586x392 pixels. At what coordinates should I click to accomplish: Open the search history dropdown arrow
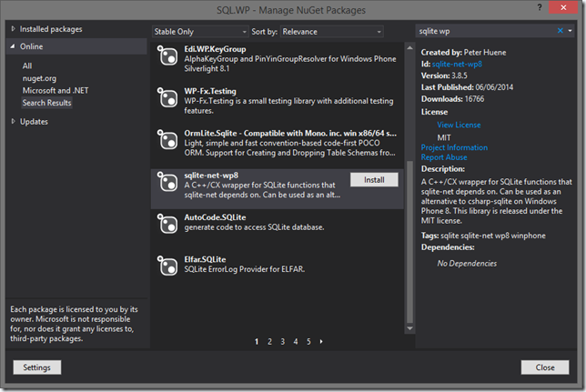coord(570,31)
